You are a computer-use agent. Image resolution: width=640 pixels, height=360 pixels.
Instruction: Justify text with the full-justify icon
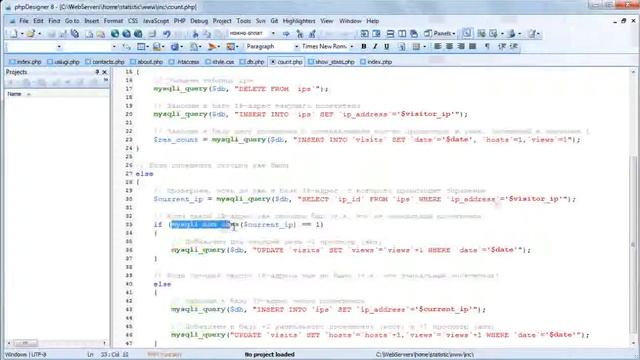pos(473,47)
